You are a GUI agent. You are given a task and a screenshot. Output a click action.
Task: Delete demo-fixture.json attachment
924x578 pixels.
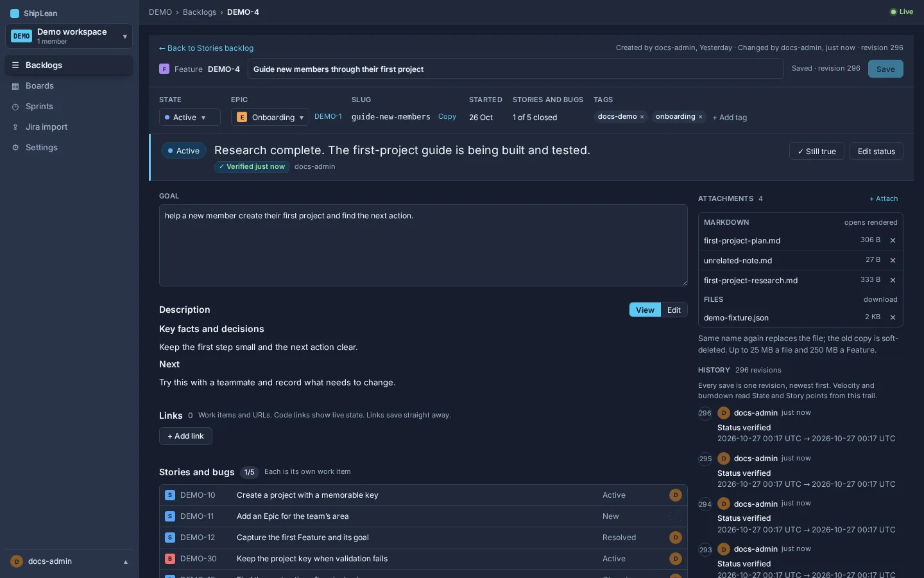[x=893, y=317]
